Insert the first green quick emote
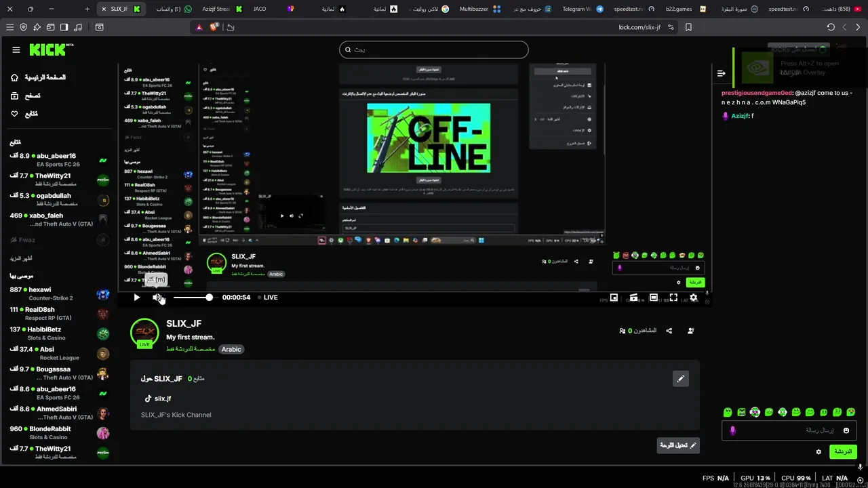 728,412
